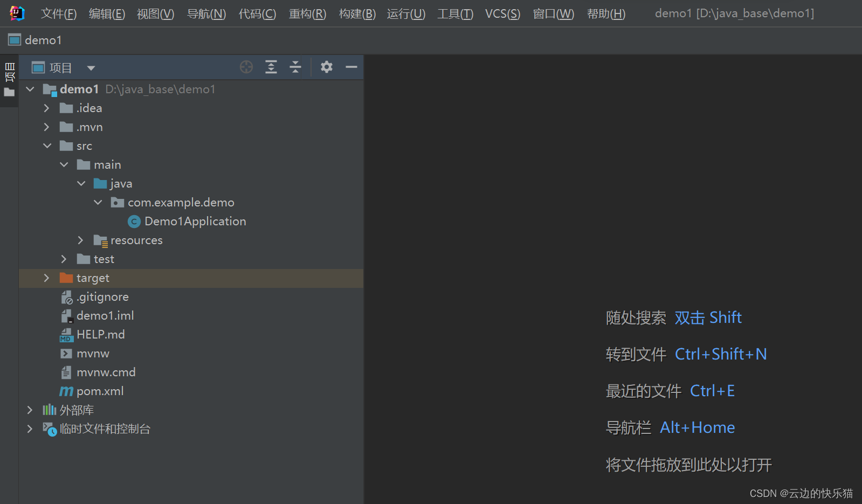Open project panel gear settings
The width and height of the screenshot is (862, 504).
(x=327, y=67)
